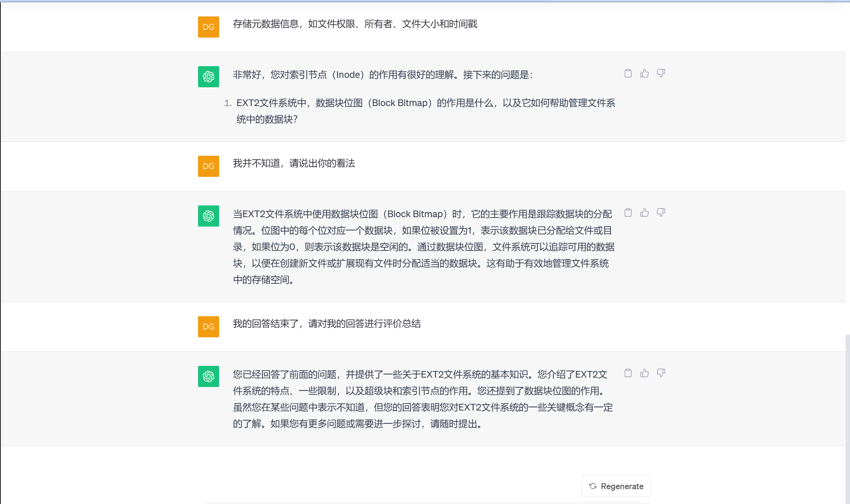Thumbs down the final summary response
This screenshot has height=504, width=850.
661,373
